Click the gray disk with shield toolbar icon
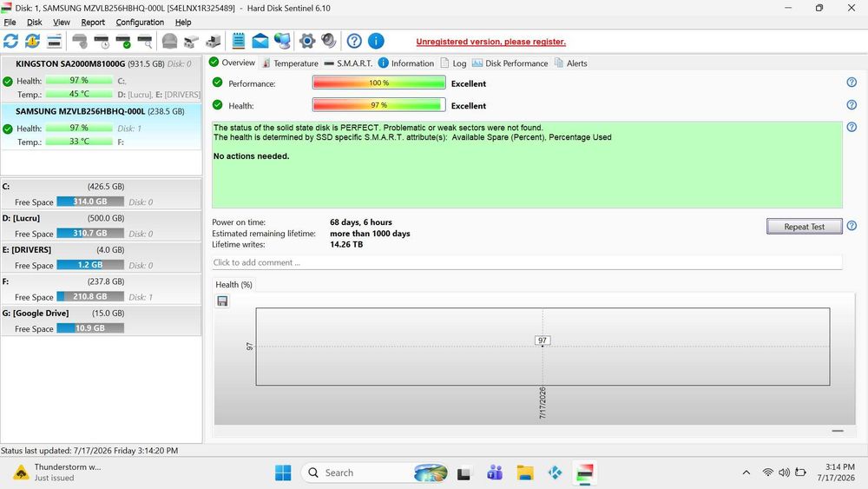 pos(80,41)
